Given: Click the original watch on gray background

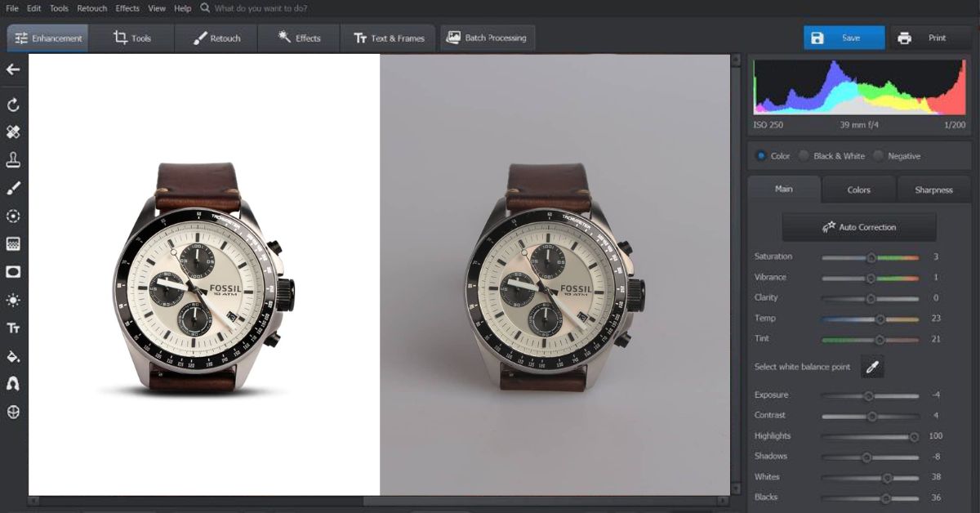Looking at the screenshot, I should point(555,276).
